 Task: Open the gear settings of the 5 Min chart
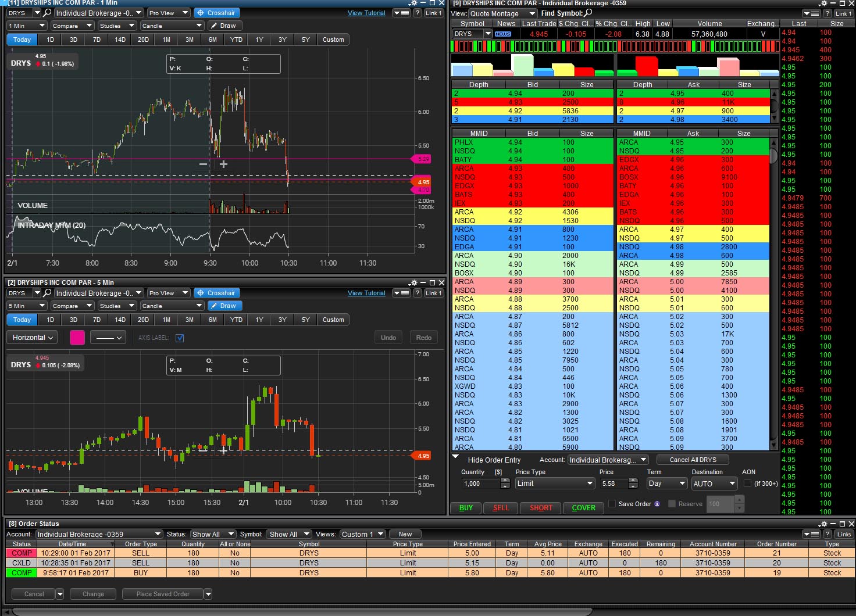(x=413, y=282)
